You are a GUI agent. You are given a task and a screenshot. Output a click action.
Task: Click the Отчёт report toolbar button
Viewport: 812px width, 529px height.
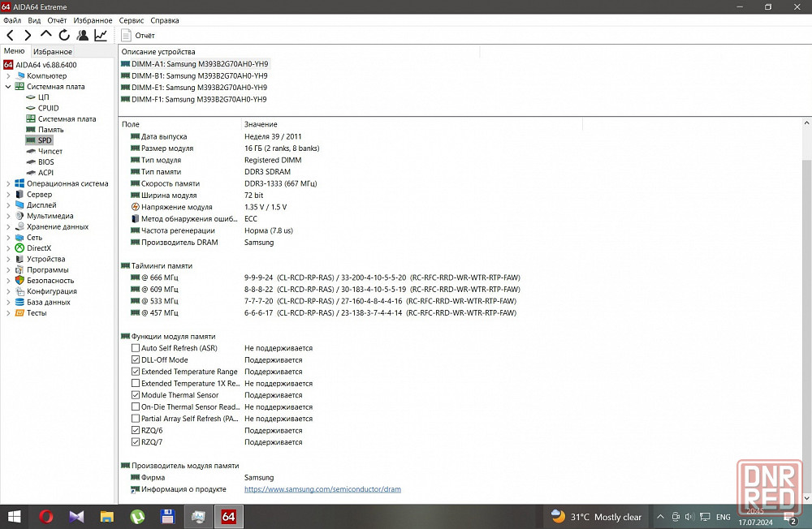(x=138, y=35)
